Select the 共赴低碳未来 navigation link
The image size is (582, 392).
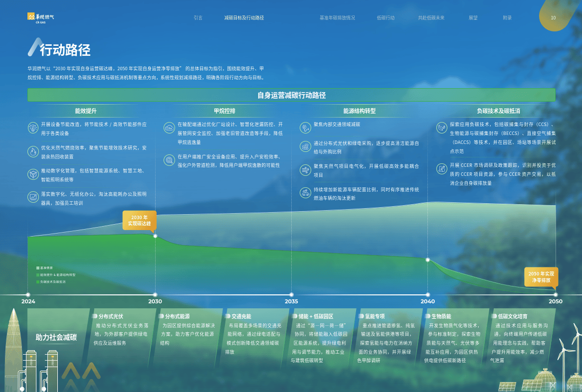(x=431, y=18)
